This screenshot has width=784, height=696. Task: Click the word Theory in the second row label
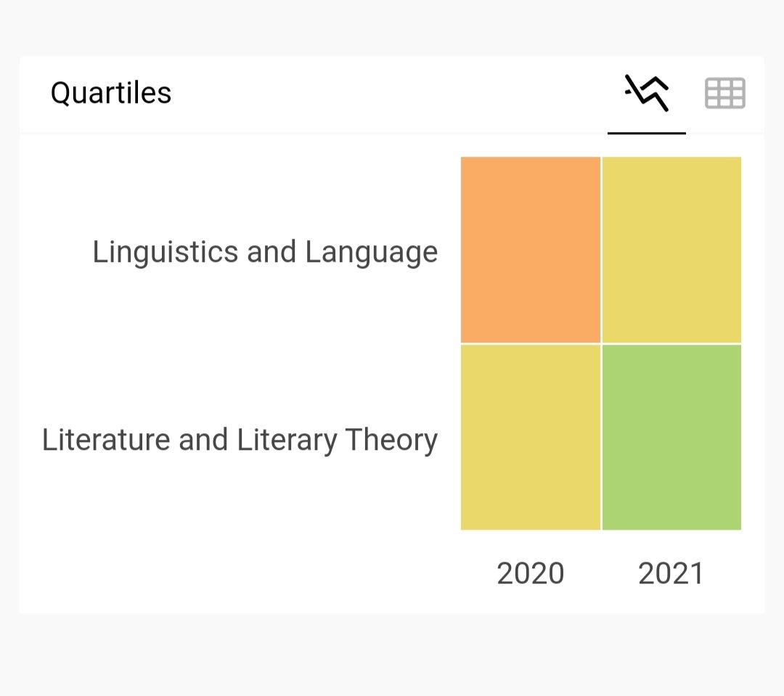click(x=391, y=441)
